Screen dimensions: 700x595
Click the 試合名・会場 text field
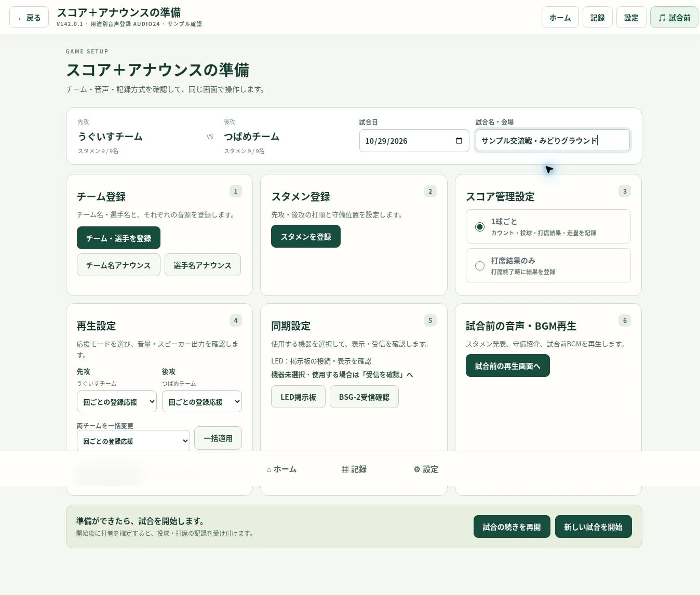click(x=553, y=140)
